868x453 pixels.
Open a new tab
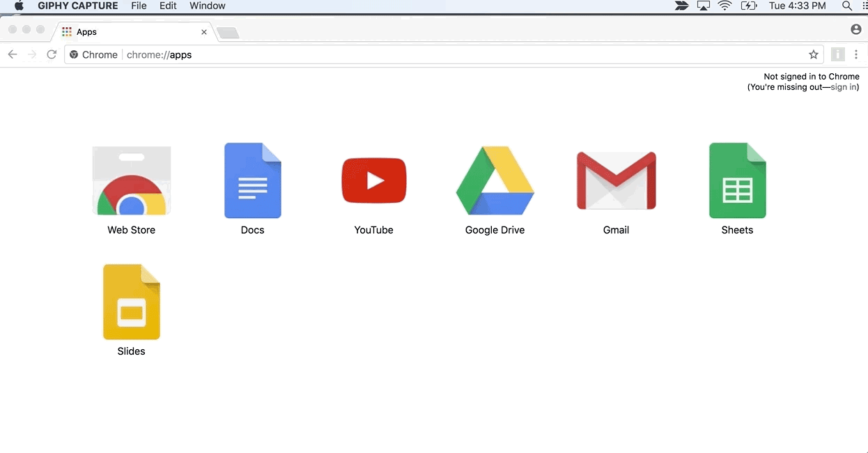[x=228, y=33]
